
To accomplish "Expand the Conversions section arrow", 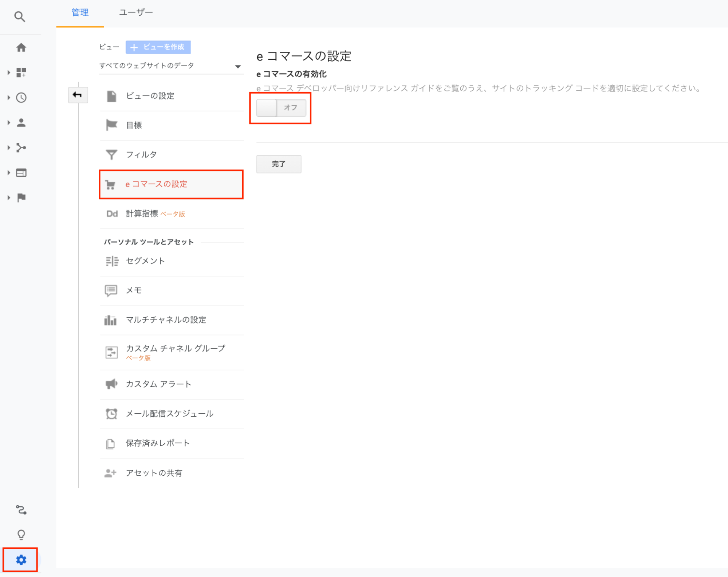I will [9, 197].
